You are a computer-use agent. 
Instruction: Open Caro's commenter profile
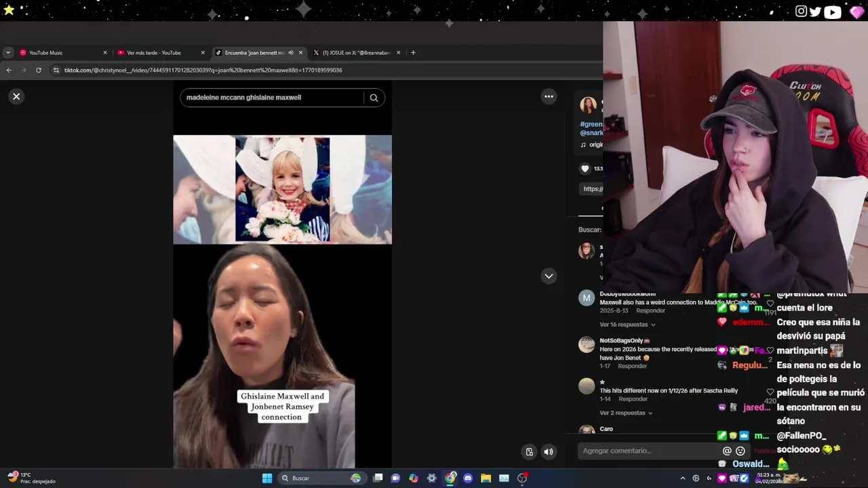click(x=606, y=429)
